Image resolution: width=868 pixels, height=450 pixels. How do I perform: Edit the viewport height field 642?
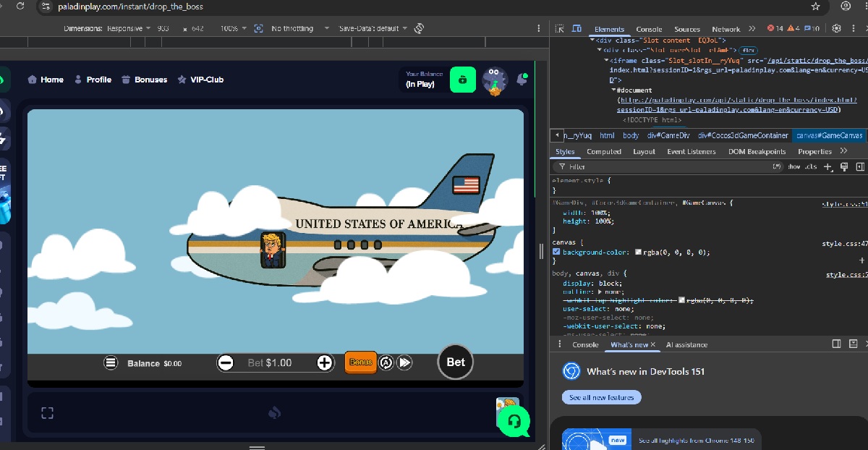pyautogui.click(x=198, y=29)
